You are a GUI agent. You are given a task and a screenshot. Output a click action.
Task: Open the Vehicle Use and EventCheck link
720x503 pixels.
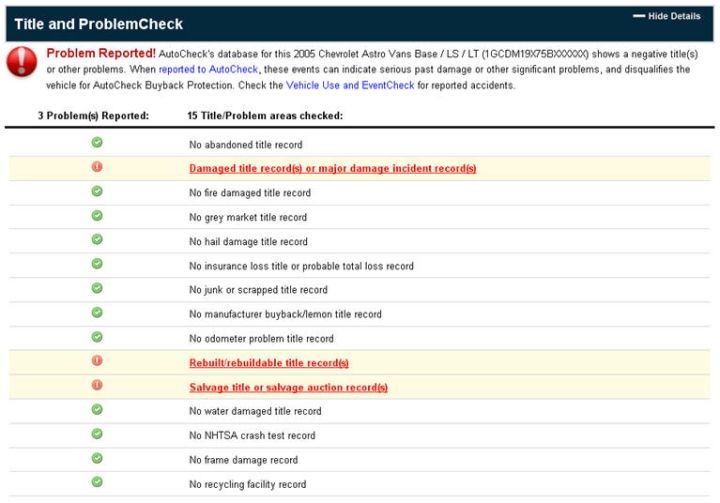[x=350, y=85]
